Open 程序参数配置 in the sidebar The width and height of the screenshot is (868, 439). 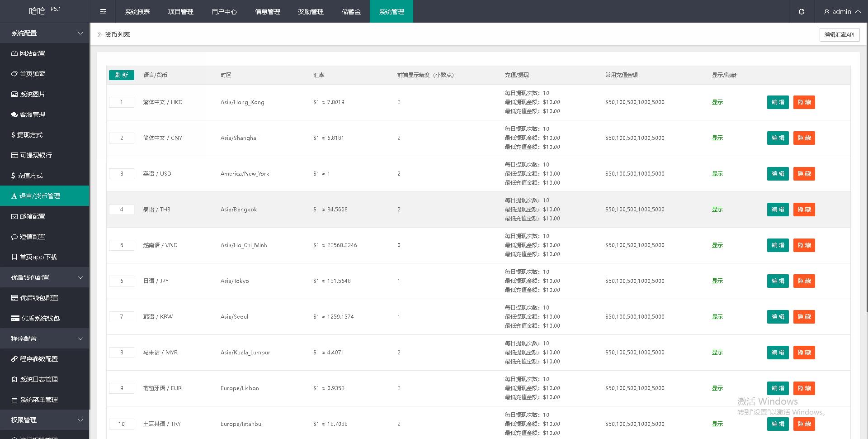click(38, 359)
